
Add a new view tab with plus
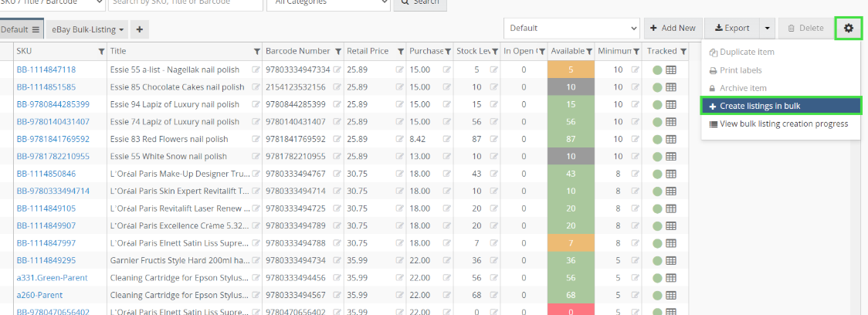click(x=140, y=29)
